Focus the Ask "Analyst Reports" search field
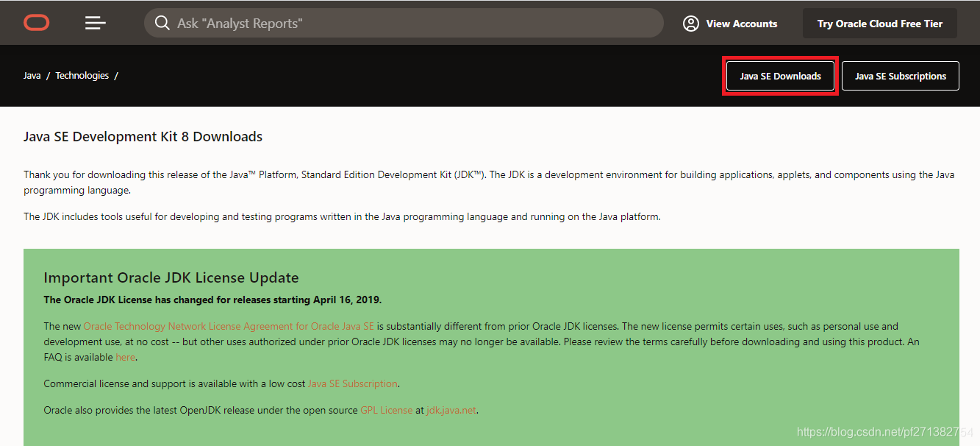This screenshot has width=980, height=446. 404,23
